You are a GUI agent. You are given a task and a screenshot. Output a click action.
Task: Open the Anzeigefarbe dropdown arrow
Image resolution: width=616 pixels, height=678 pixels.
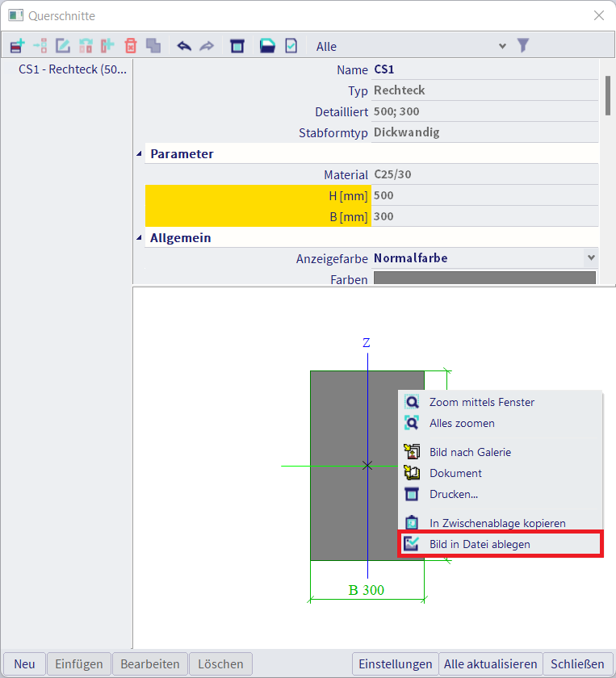tap(591, 258)
